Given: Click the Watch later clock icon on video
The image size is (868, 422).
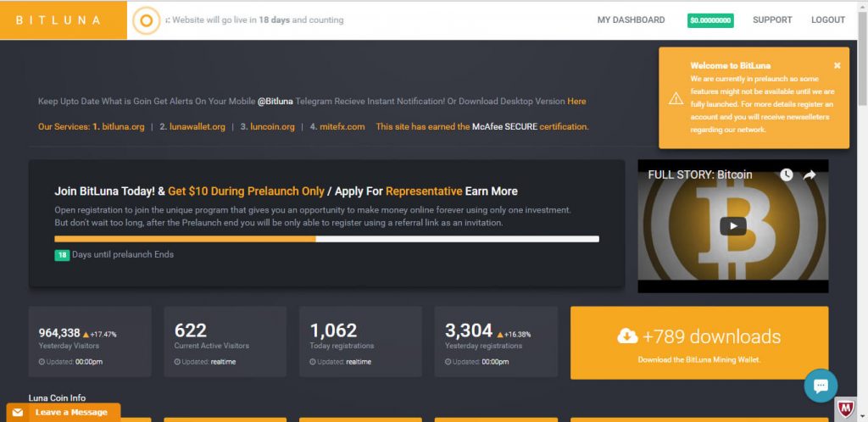Looking at the screenshot, I should pos(787,175).
